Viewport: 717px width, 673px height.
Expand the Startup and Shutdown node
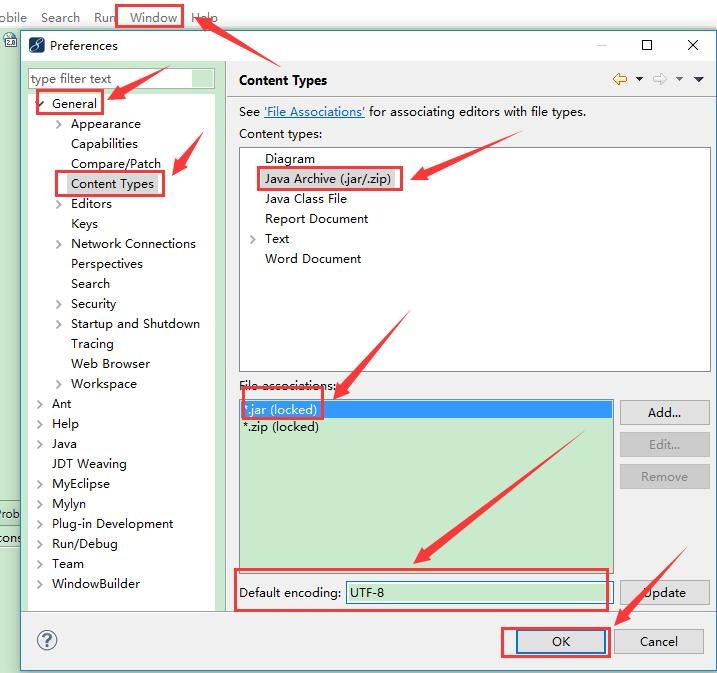pyautogui.click(x=59, y=324)
